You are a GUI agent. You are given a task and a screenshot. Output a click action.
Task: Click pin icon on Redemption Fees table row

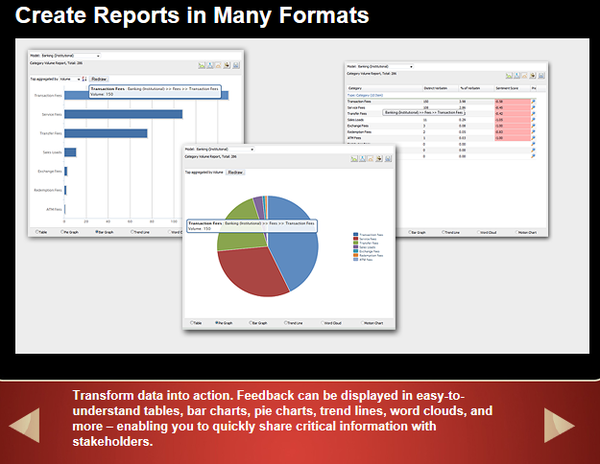[x=533, y=132]
